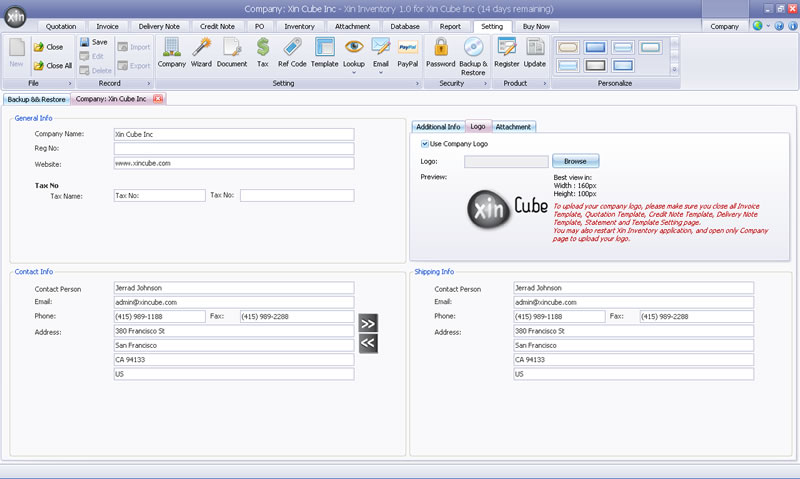The width and height of the screenshot is (800, 479).
Task: Open Backup & Restore disc icon
Action: (x=473, y=47)
